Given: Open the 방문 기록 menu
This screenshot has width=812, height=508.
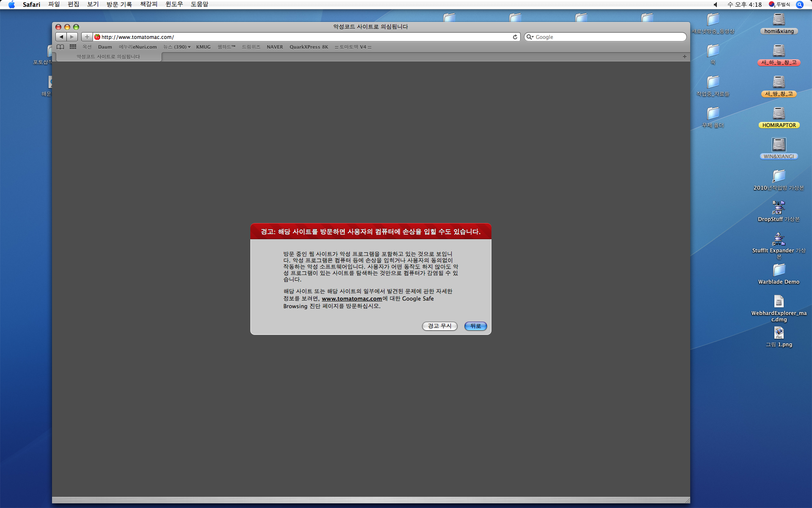Looking at the screenshot, I should click(x=119, y=4).
